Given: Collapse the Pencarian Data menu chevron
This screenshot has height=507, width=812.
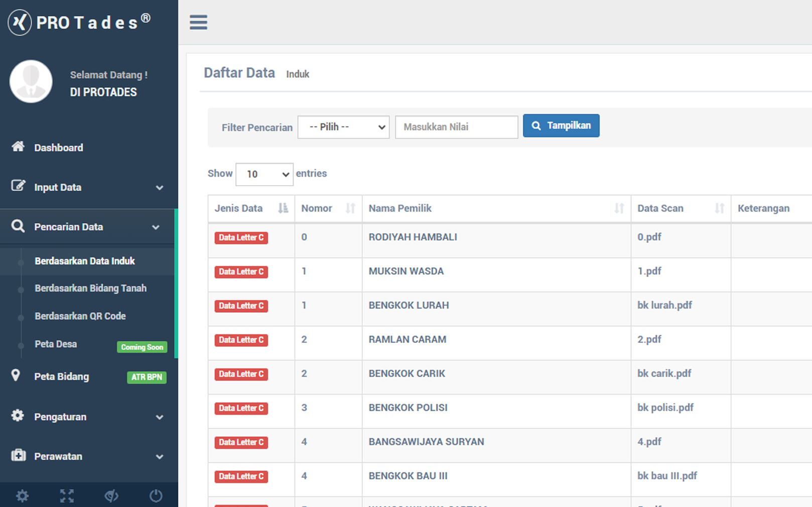Looking at the screenshot, I should tap(156, 227).
